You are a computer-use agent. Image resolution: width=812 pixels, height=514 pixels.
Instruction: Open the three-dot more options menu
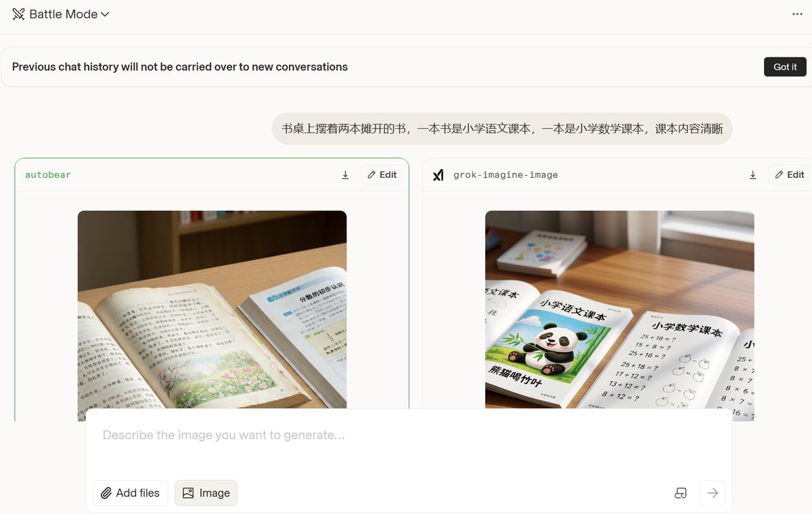pyautogui.click(x=797, y=14)
